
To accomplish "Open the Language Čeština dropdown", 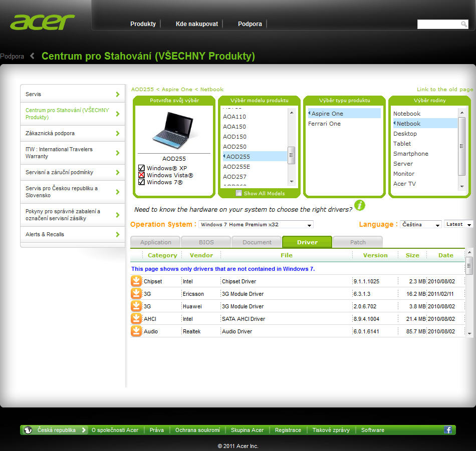I will 420,224.
